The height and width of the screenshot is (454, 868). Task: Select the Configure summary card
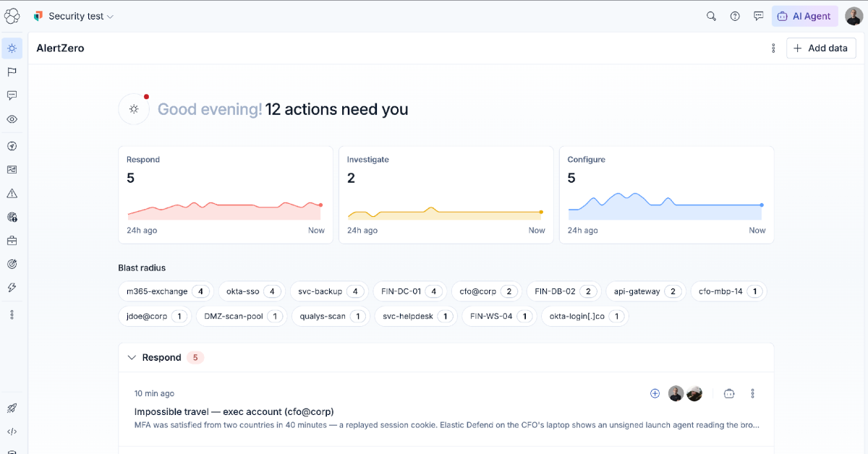[x=667, y=195]
